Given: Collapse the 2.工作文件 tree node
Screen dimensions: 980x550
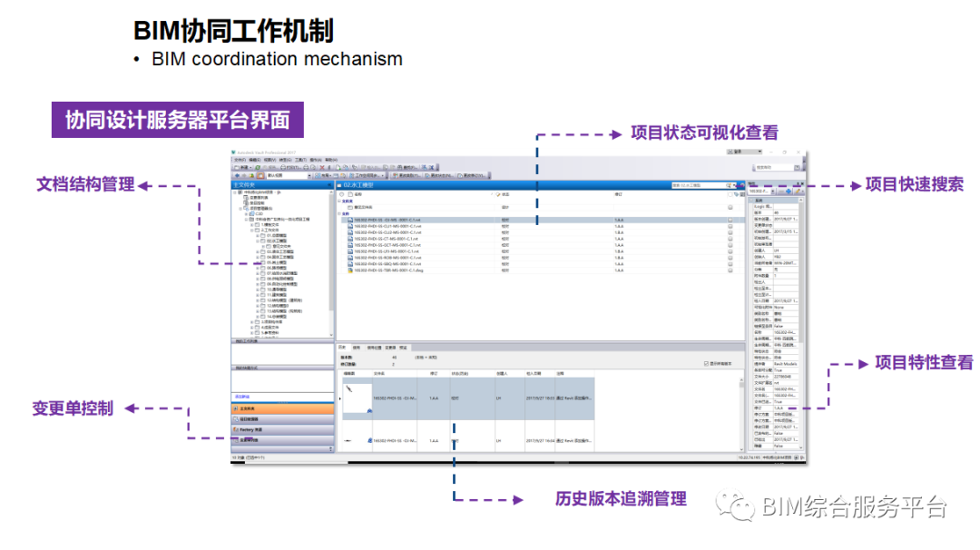Looking at the screenshot, I should coord(252,230).
